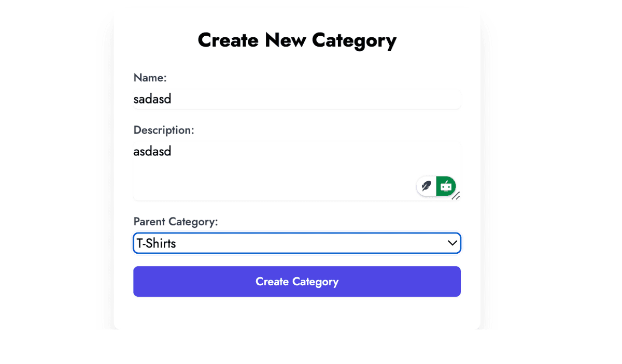Click the green robot assistant icon
622x364 pixels.
[446, 186]
